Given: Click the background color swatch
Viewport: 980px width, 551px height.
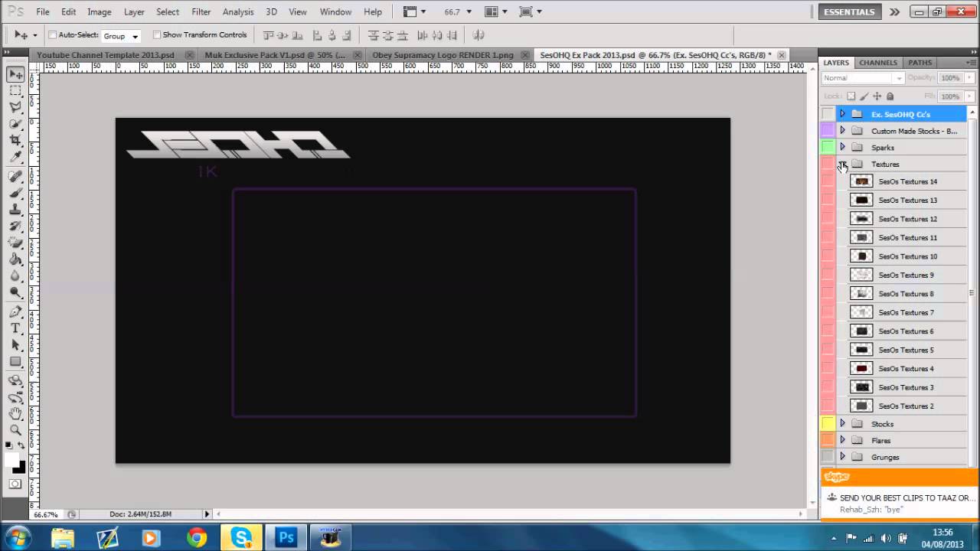Looking at the screenshot, I should [20, 468].
